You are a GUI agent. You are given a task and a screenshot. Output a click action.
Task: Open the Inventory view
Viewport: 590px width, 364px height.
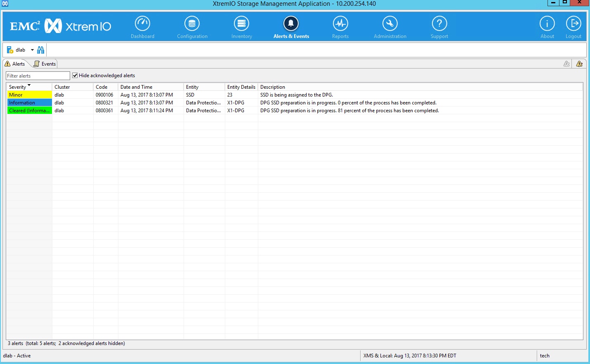point(241,26)
